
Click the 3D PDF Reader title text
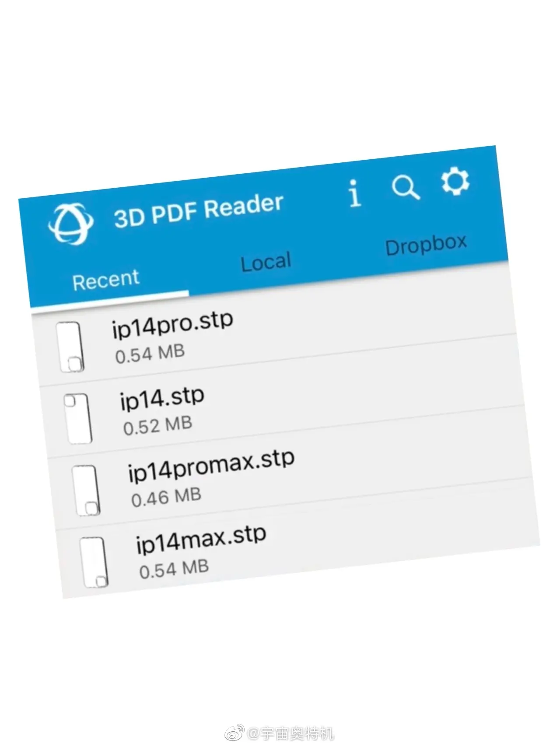point(199,210)
